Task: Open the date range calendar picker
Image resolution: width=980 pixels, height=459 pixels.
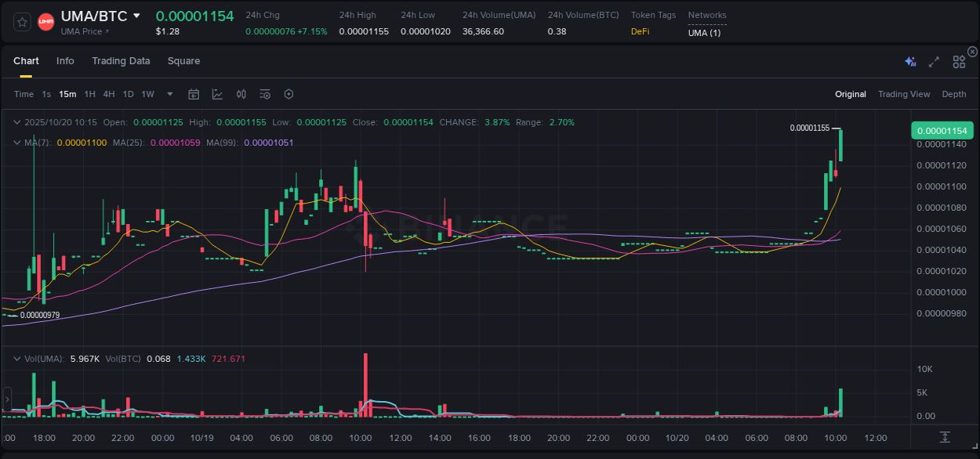Action: pos(194,94)
